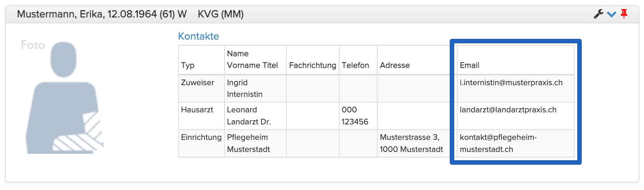The width and height of the screenshot is (644, 190).
Task: Click kontakt@pflegeheim-musterstadt.ch email
Action: point(498,143)
